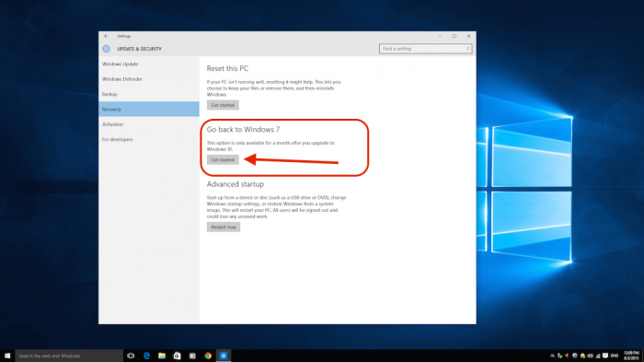Click the search magnifier in Find a setting

467,49
